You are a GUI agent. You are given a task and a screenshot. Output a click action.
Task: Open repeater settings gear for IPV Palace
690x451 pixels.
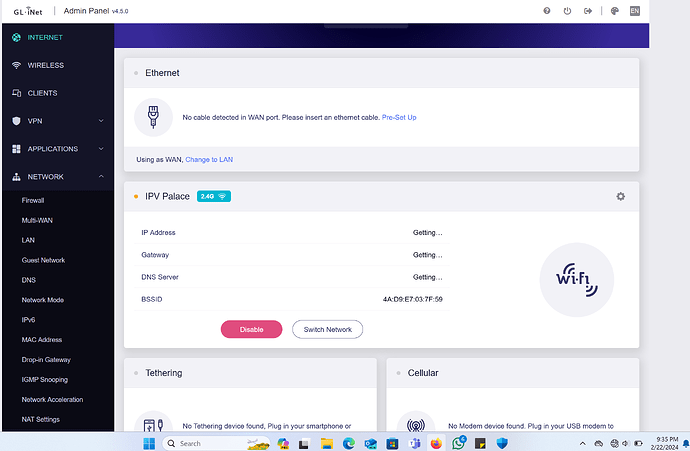(620, 196)
